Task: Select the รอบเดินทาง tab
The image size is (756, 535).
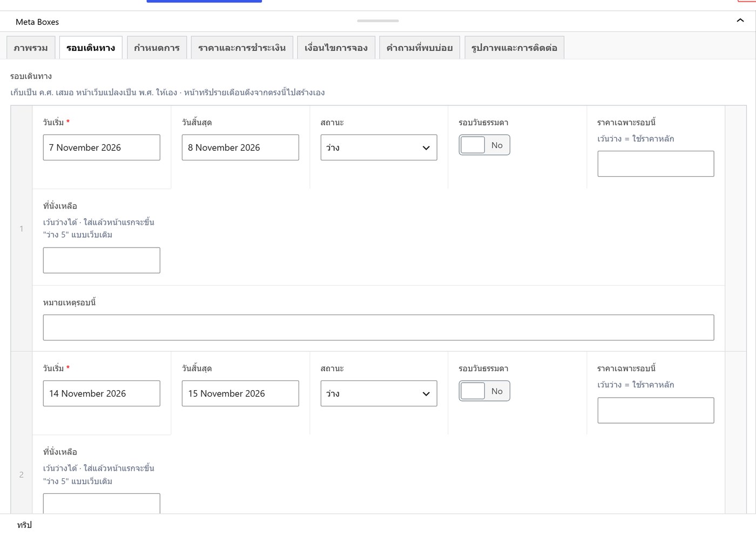Action: 91,48
